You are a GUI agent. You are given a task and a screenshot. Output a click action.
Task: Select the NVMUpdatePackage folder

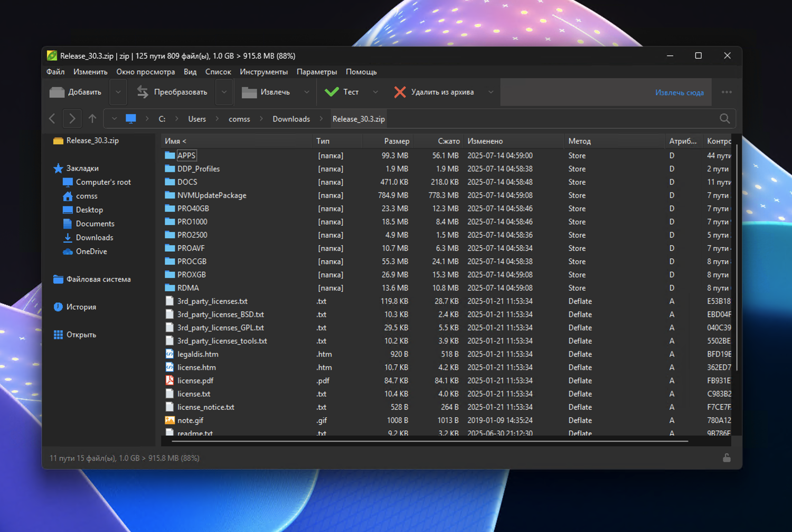pos(212,195)
